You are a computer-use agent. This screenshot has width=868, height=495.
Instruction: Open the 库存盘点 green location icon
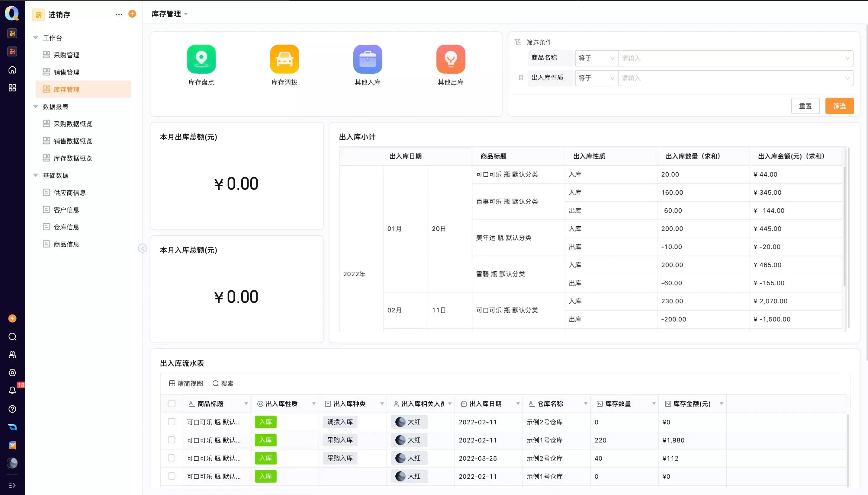click(x=201, y=59)
